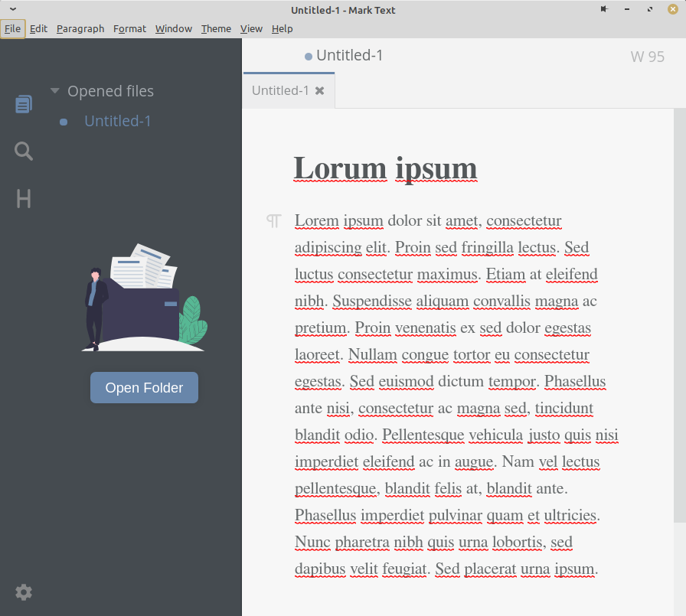Image resolution: width=686 pixels, height=616 pixels.
Task: Click the paragraph pilcrow marker
Action: tap(273, 220)
